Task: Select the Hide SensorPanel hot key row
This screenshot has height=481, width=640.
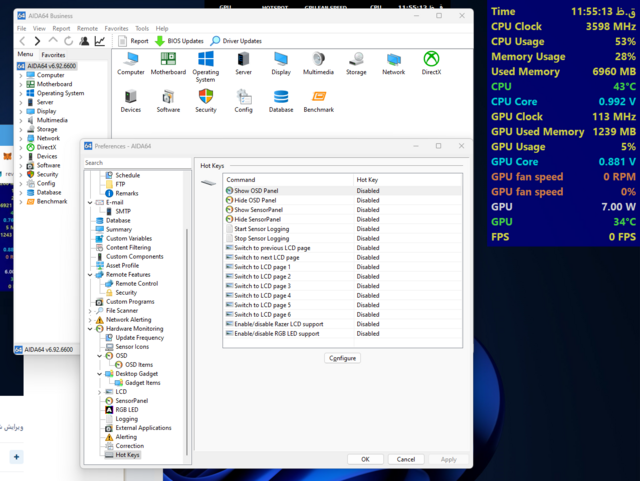Action: click(x=342, y=219)
